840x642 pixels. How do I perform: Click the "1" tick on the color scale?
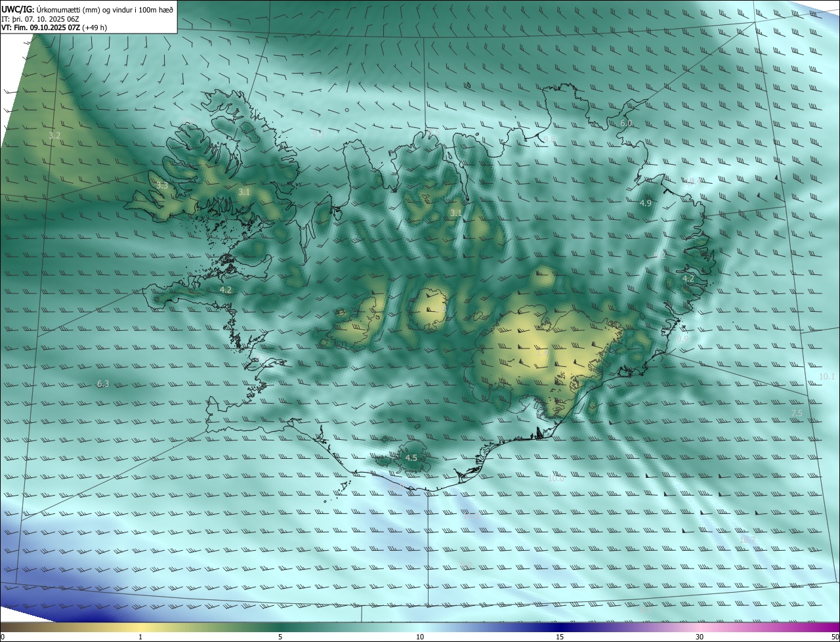tap(140, 637)
